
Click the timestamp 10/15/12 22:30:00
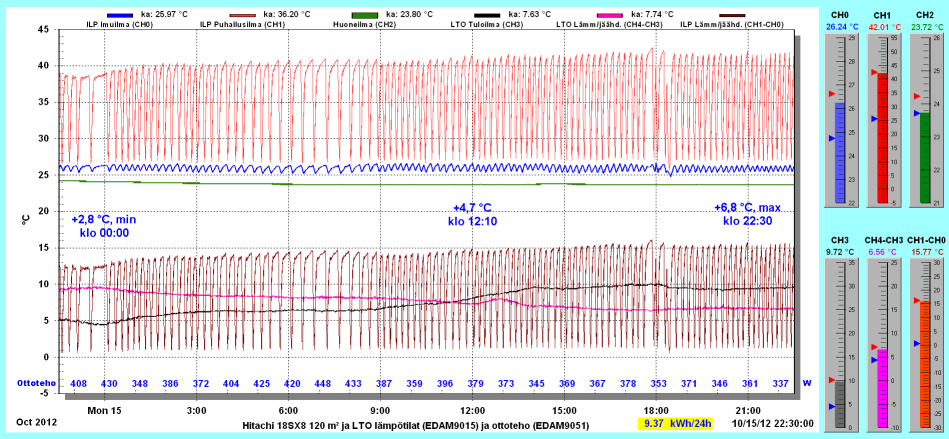click(x=773, y=424)
